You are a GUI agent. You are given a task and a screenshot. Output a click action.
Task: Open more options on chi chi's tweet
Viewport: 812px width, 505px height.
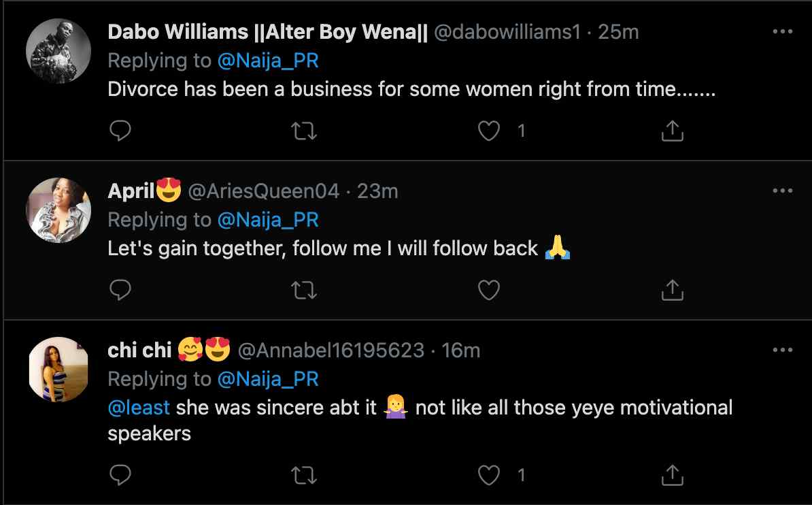[782, 350]
